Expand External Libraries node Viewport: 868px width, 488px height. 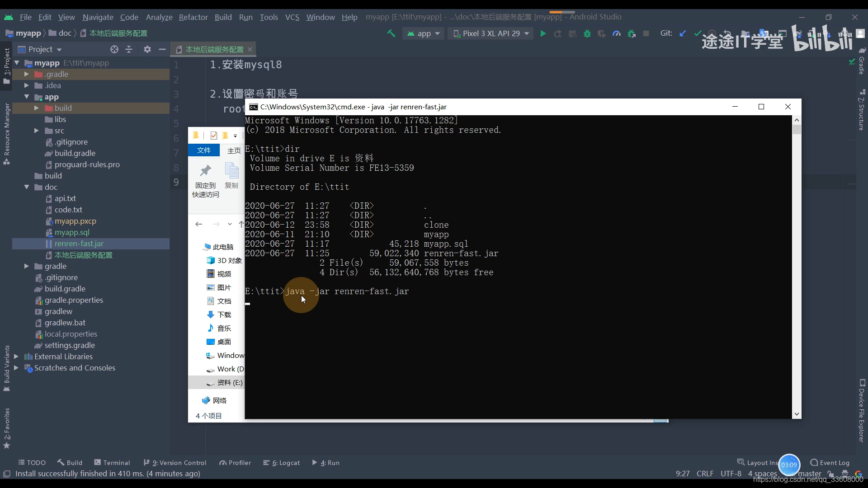(17, 357)
